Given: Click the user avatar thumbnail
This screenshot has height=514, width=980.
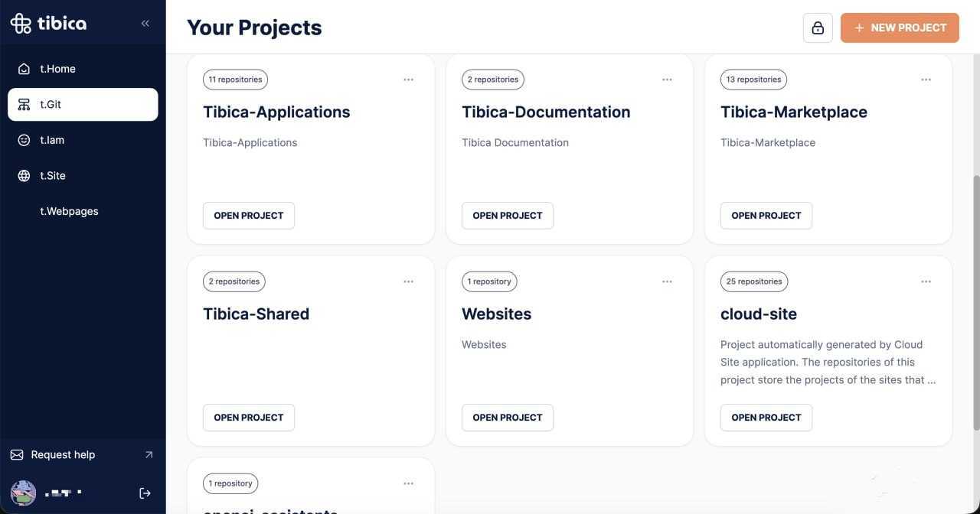Looking at the screenshot, I should pyautogui.click(x=23, y=493).
